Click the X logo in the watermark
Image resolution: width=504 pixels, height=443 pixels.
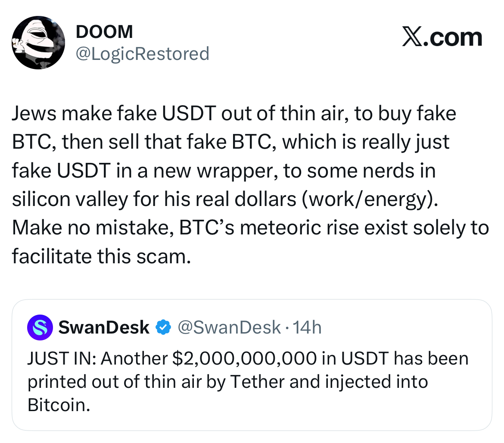412,37
